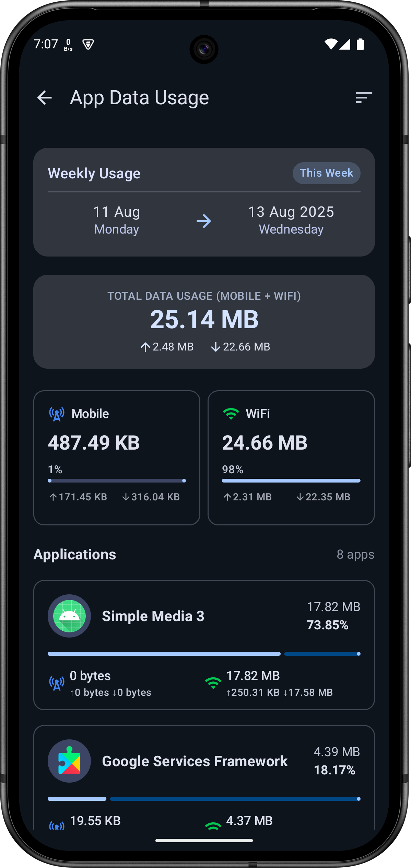
Task: Select the 11 Aug Monday start date
Action: click(117, 220)
